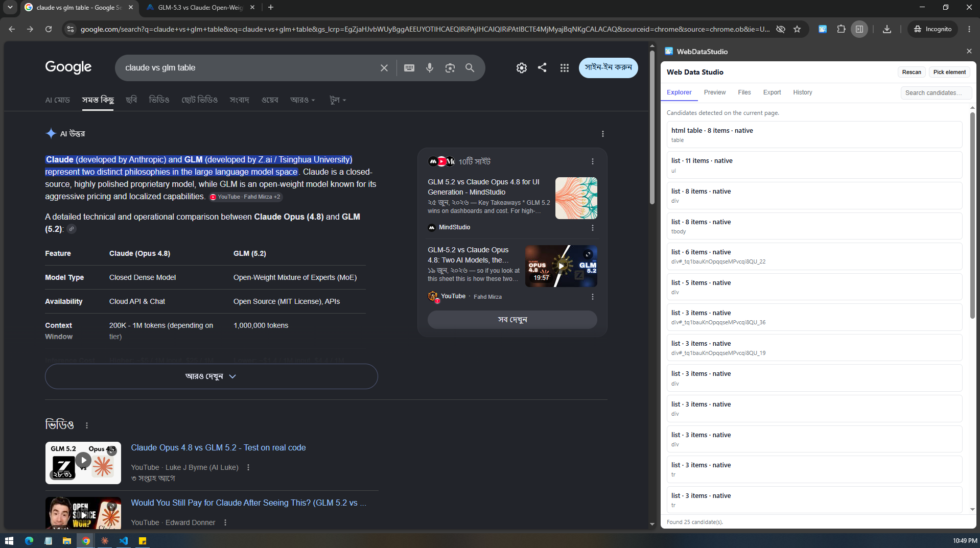980x548 pixels.
Task: Select the ভিডিও videos tab
Action: point(159,100)
